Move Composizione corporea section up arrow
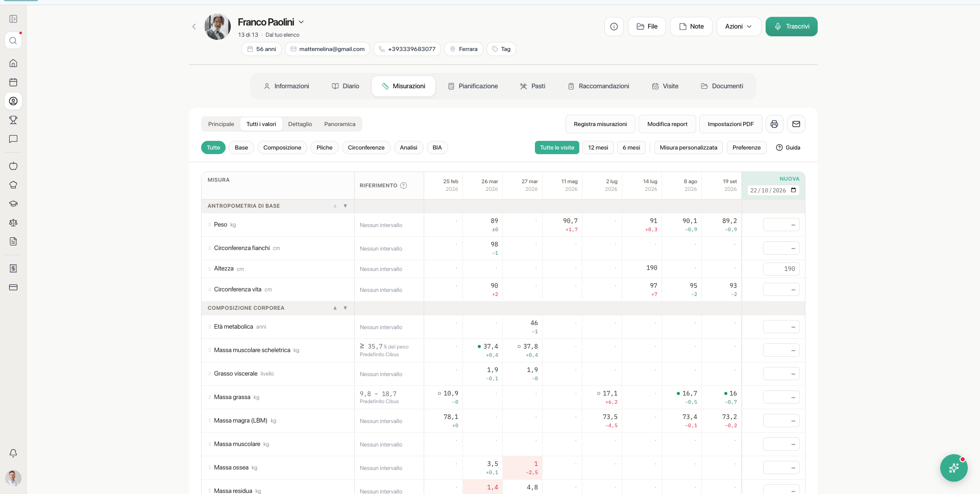 [335, 308]
